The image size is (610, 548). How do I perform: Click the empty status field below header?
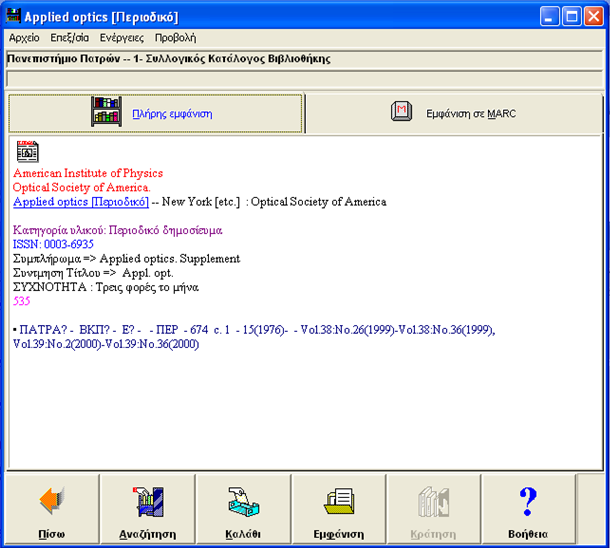coord(304,79)
